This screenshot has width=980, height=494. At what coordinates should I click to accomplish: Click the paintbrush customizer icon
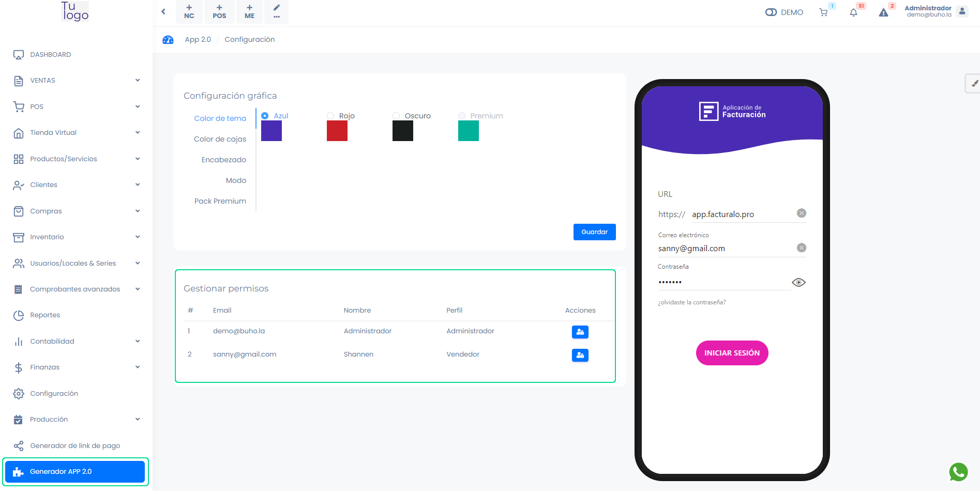coord(974,83)
